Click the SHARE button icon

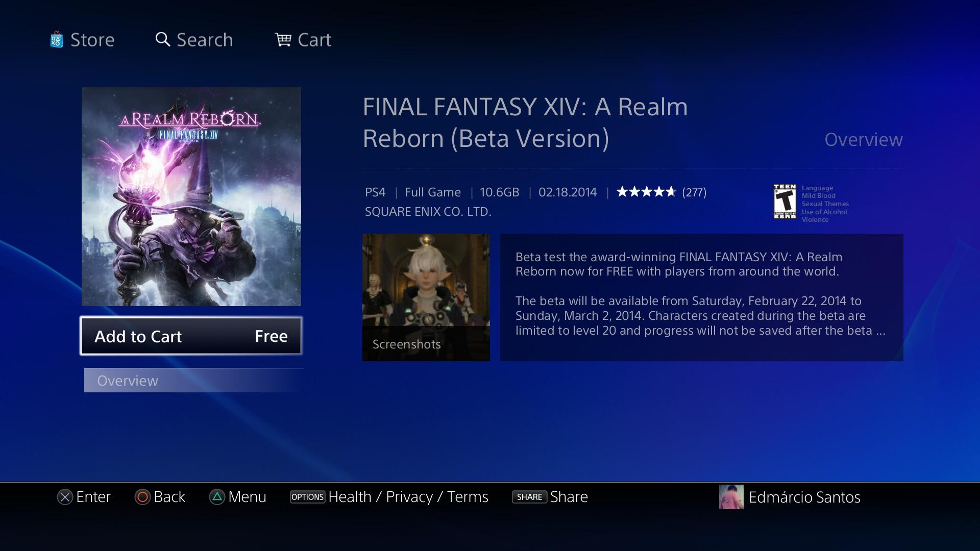click(529, 497)
